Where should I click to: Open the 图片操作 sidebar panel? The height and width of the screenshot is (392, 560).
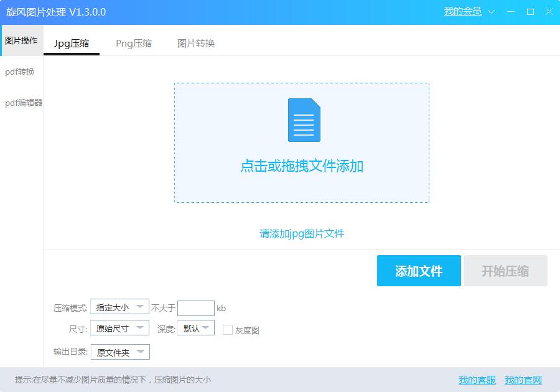[21, 40]
